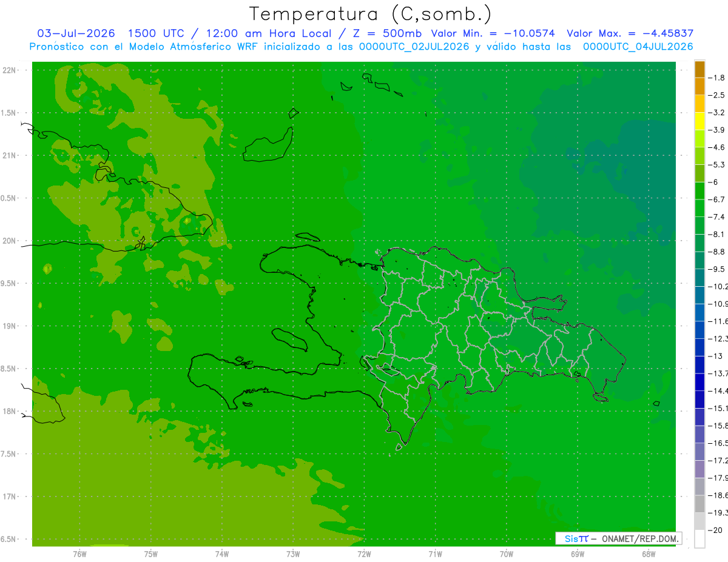Click the teal swatch between -9.5 and -10.2
728x562 pixels.
coord(699,278)
